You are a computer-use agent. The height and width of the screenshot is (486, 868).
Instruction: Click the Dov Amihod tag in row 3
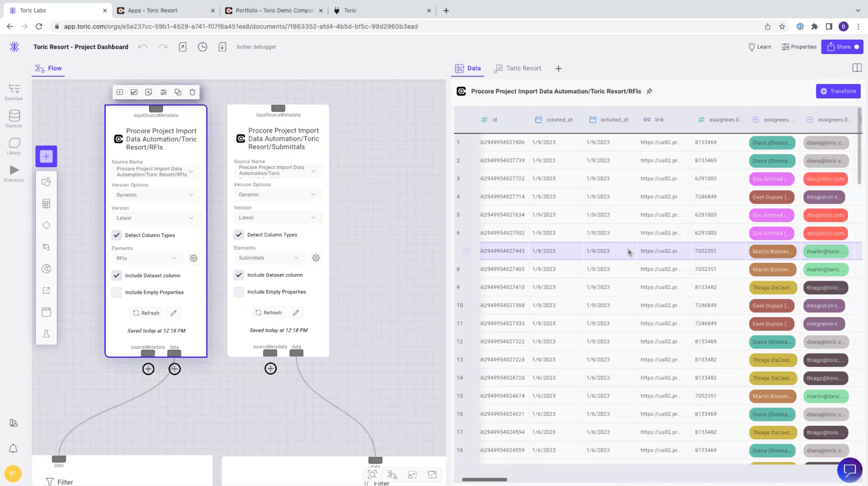tap(772, 179)
